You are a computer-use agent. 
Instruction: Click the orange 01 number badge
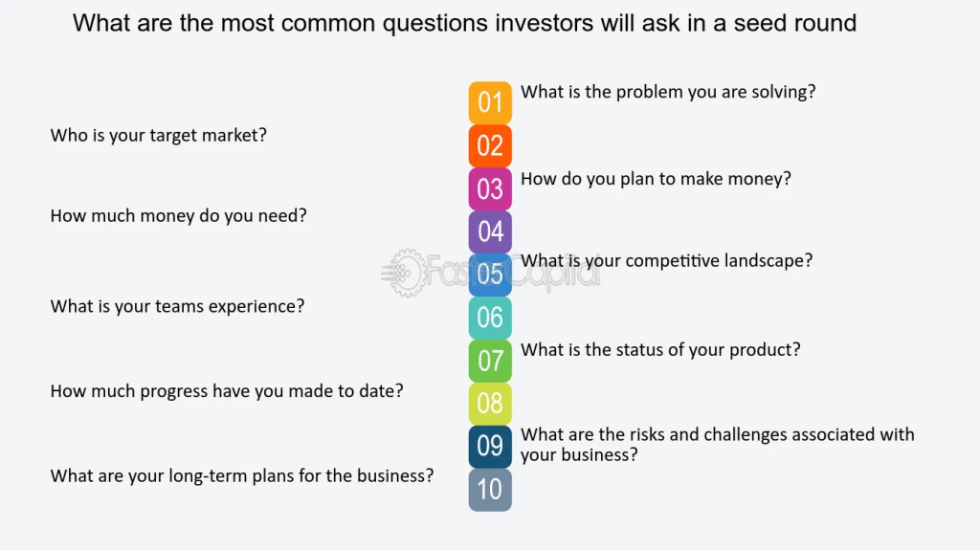490,102
